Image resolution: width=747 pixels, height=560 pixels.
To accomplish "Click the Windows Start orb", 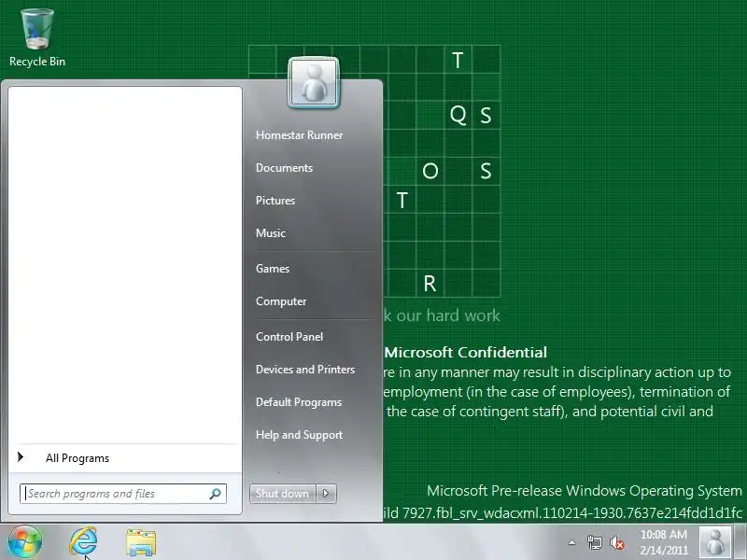I will pyautogui.click(x=25, y=542).
